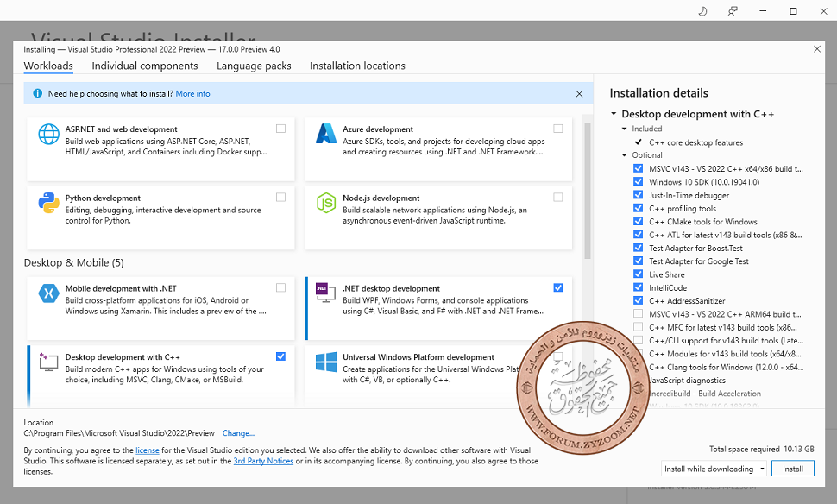The height and width of the screenshot is (504, 837).
Task: Switch to the Workloads tab
Action: [48, 66]
